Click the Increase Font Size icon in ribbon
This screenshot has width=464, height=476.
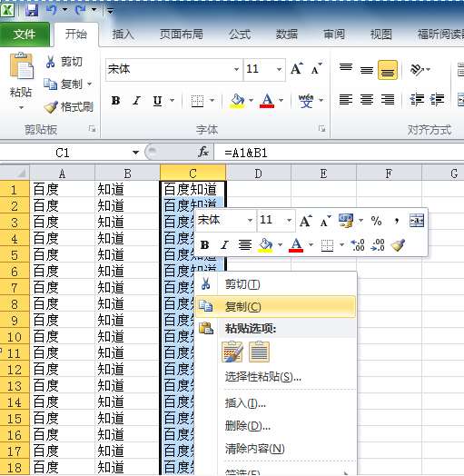click(297, 69)
